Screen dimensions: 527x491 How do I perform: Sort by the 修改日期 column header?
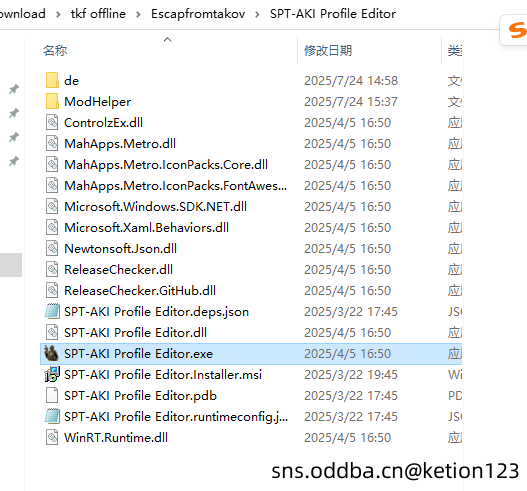[x=328, y=51]
